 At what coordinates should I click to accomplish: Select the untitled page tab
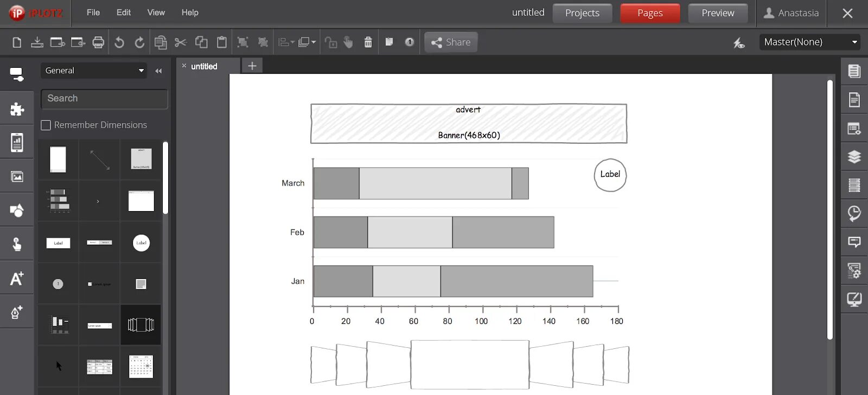(204, 66)
